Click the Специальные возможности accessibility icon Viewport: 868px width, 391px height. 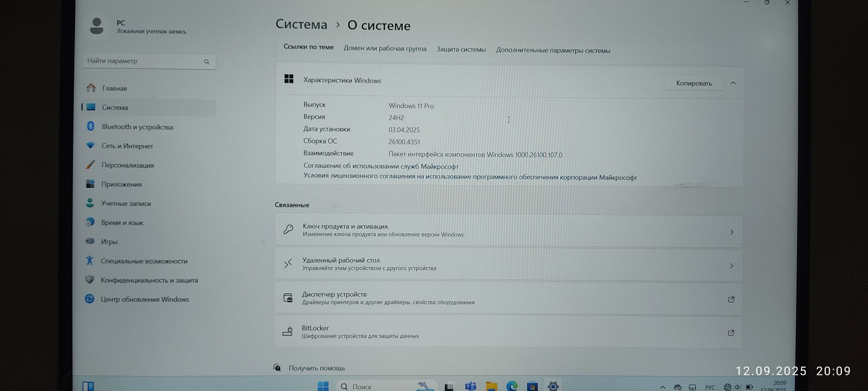pyautogui.click(x=89, y=260)
